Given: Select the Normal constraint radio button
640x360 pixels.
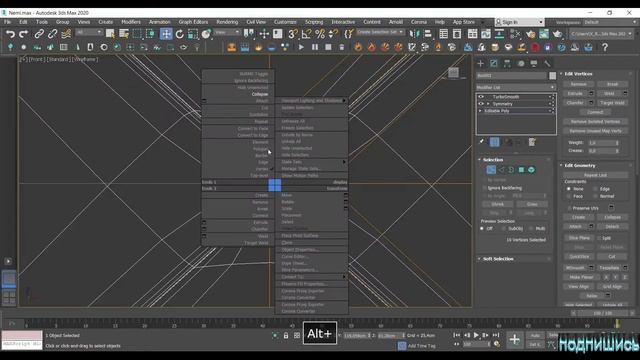Looking at the screenshot, I should click(596, 196).
